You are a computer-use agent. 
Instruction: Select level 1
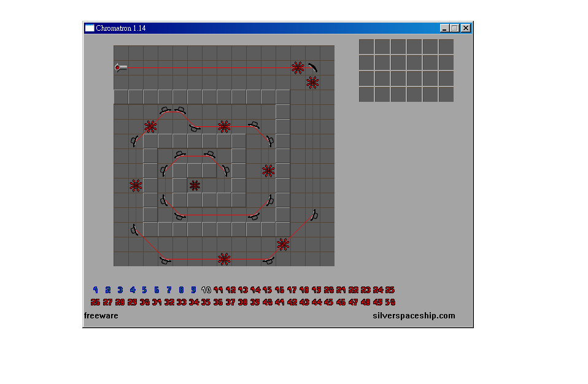95,290
